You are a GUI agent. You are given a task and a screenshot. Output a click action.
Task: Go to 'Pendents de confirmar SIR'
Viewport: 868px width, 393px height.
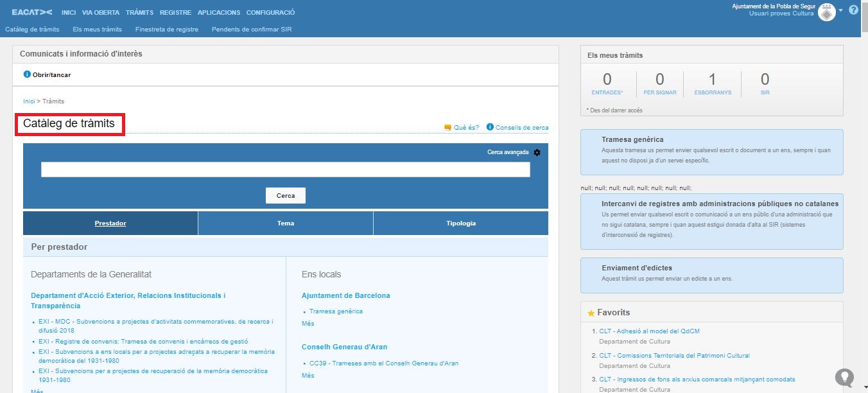tap(251, 29)
